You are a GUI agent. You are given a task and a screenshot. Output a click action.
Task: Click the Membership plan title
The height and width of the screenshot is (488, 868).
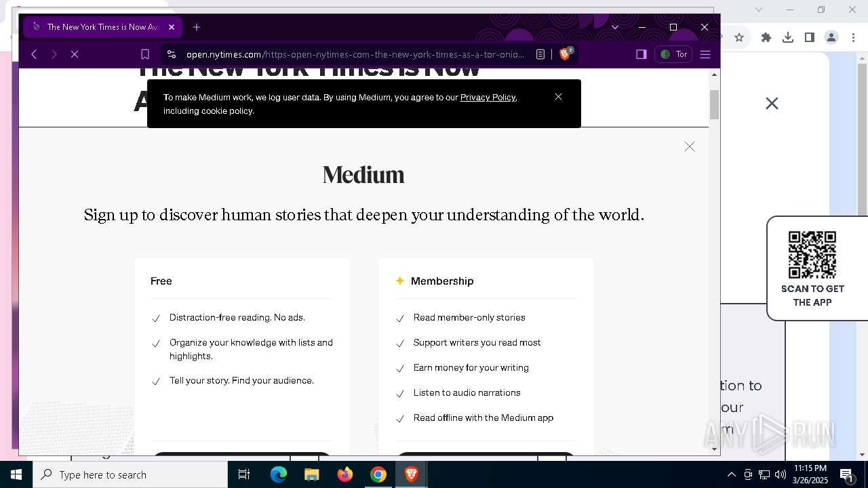coord(442,281)
